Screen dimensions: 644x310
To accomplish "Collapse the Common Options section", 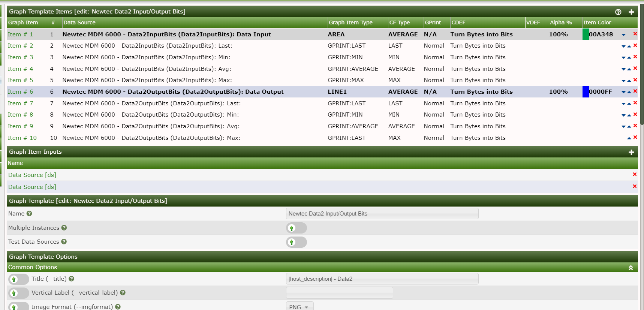I will (631, 268).
